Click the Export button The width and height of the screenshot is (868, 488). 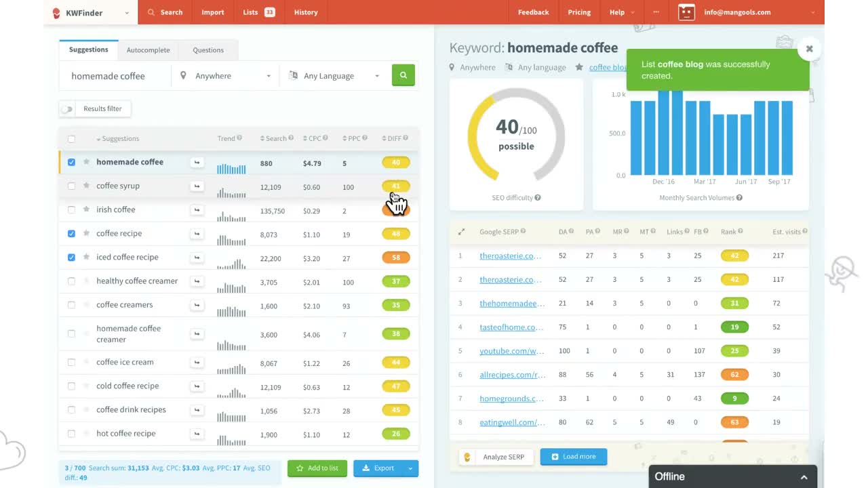click(x=378, y=468)
